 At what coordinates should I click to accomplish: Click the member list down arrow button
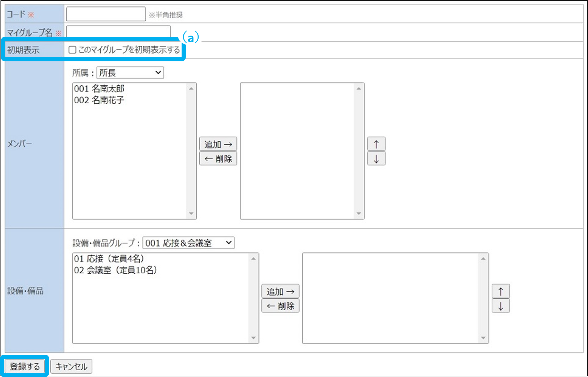[376, 159]
